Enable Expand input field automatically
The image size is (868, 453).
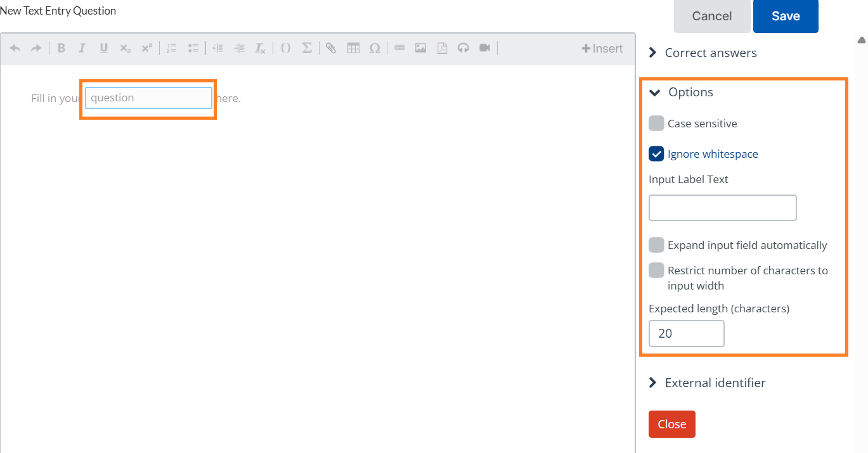point(656,245)
